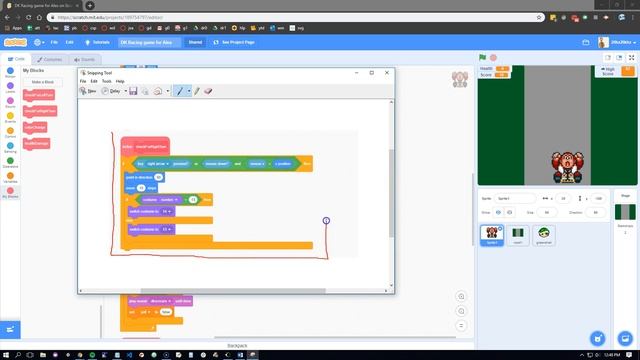Click the Tutorials button

point(97,42)
